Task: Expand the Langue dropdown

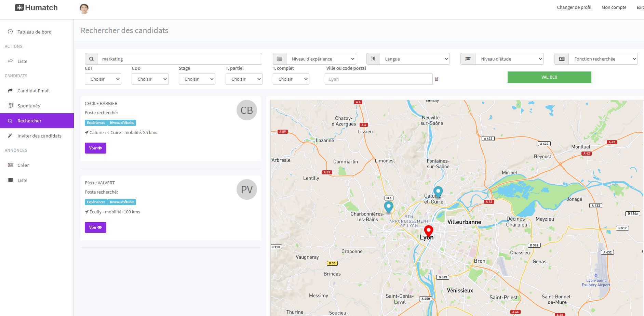Action: point(414,59)
